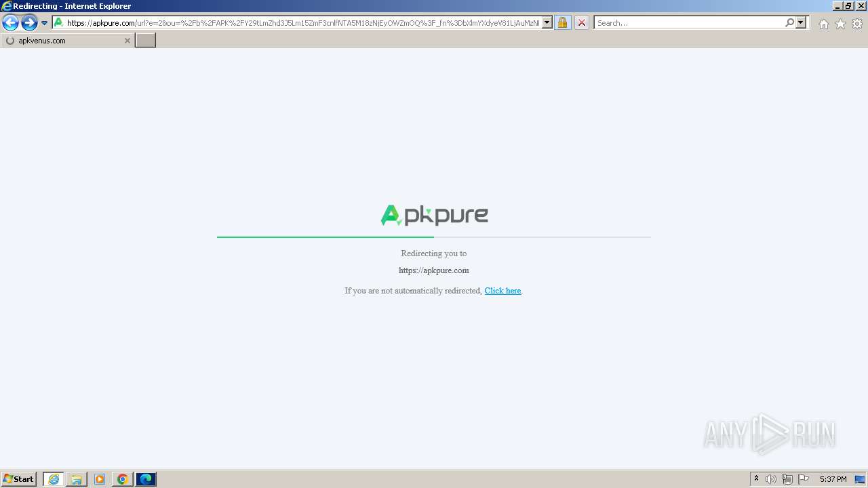
Task: Click the apkpure favicon in address bar
Action: tap(58, 22)
